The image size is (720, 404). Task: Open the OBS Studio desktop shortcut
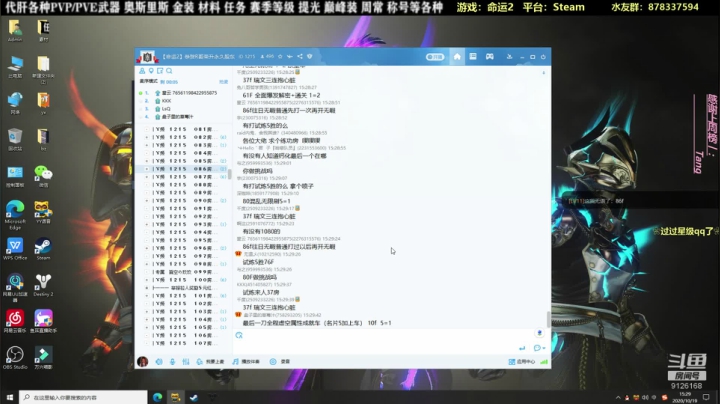[x=15, y=358]
